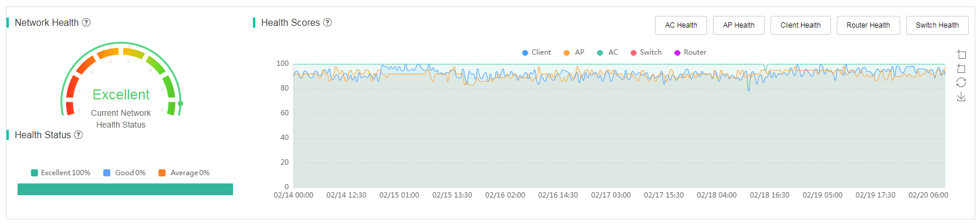Toggle the AP series in legend
The width and height of the screenshot is (980, 224).
(x=574, y=52)
